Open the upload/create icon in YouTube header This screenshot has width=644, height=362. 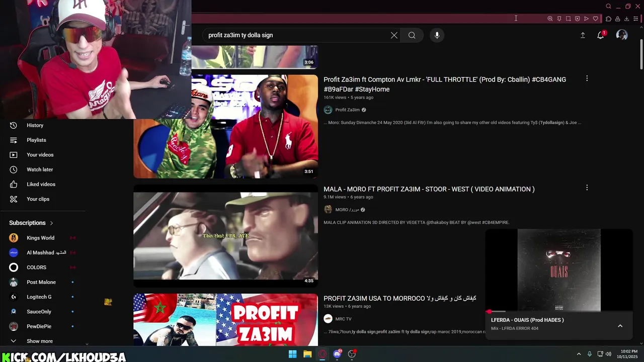click(x=583, y=35)
